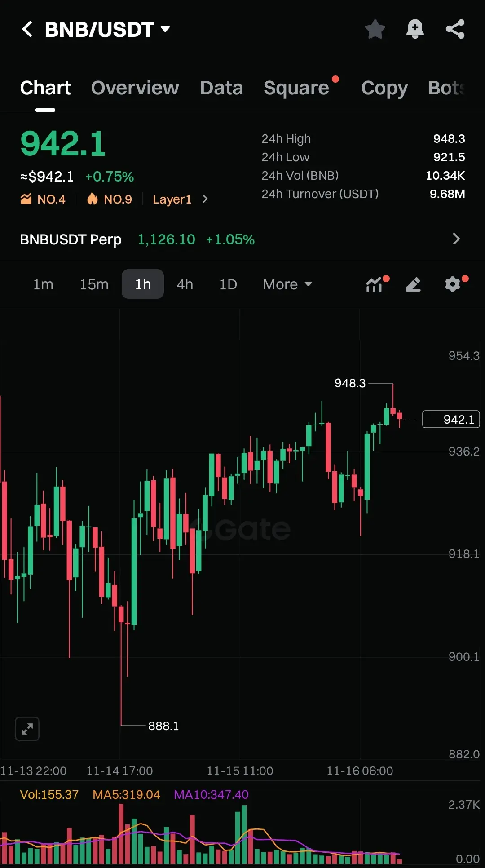The height and width of the screenshot is (868, 485).
Task: Tap the 11-15 11:00 time axis label
Action: [x=240, y=771]
